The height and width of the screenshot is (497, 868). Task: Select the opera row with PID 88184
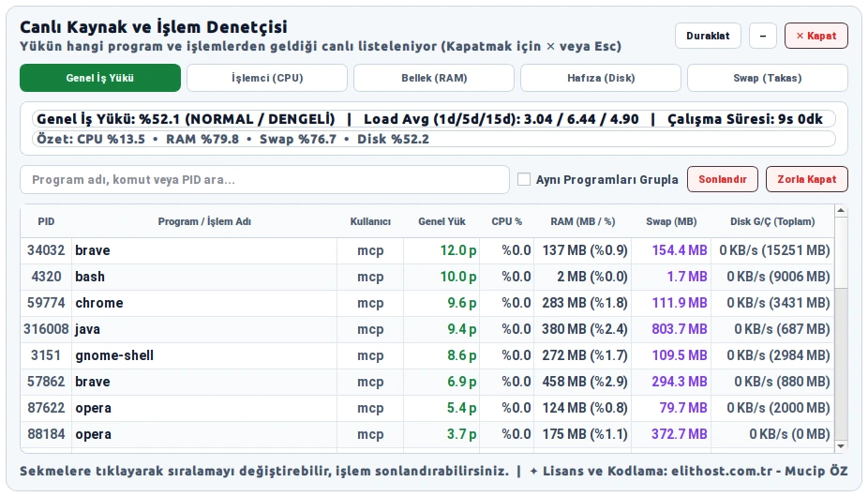(427, 434)
